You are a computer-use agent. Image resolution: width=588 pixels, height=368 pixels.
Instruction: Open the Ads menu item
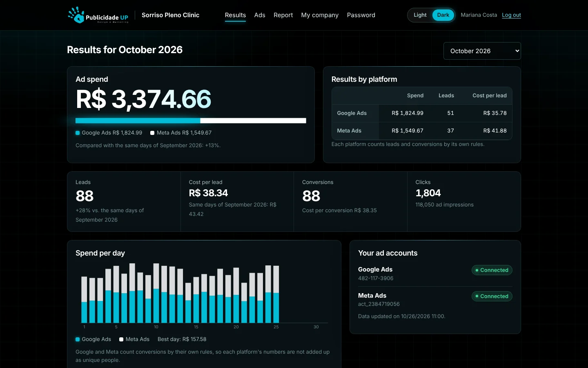(x=260, y=15)
